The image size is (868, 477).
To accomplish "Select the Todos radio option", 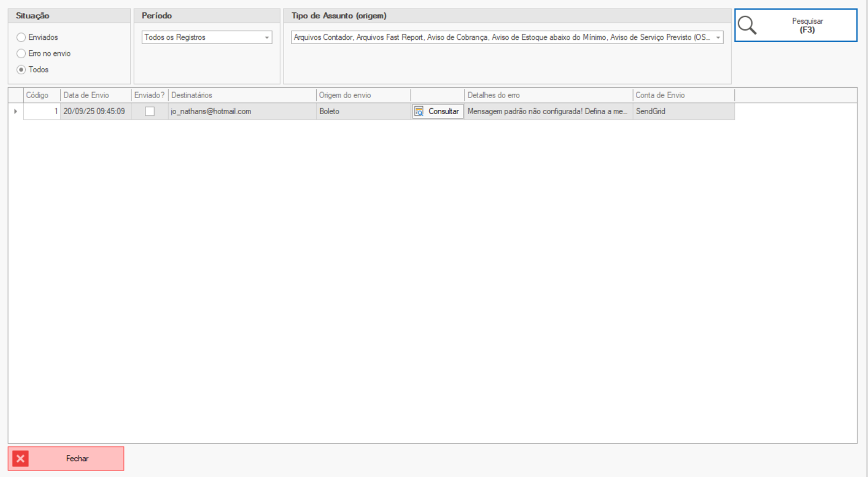I will tap(22, 69).
